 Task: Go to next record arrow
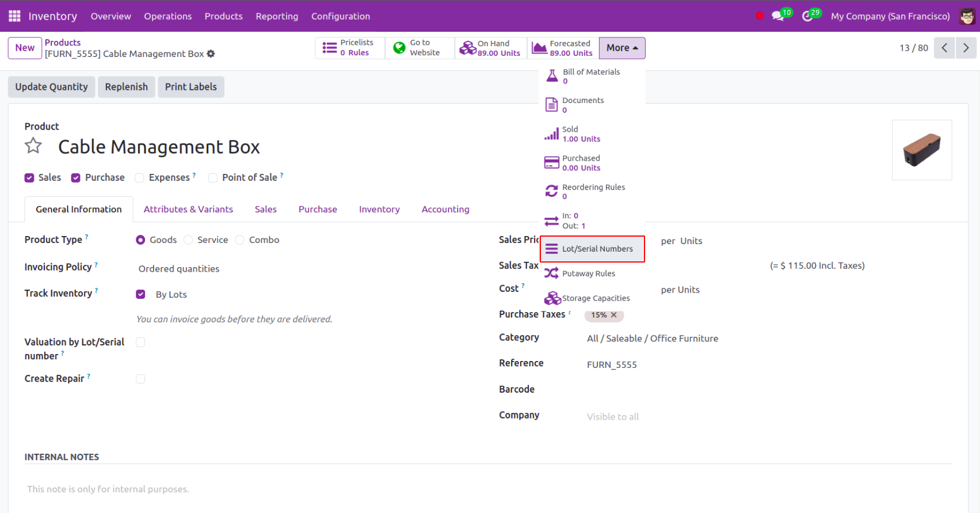[966, 48]
